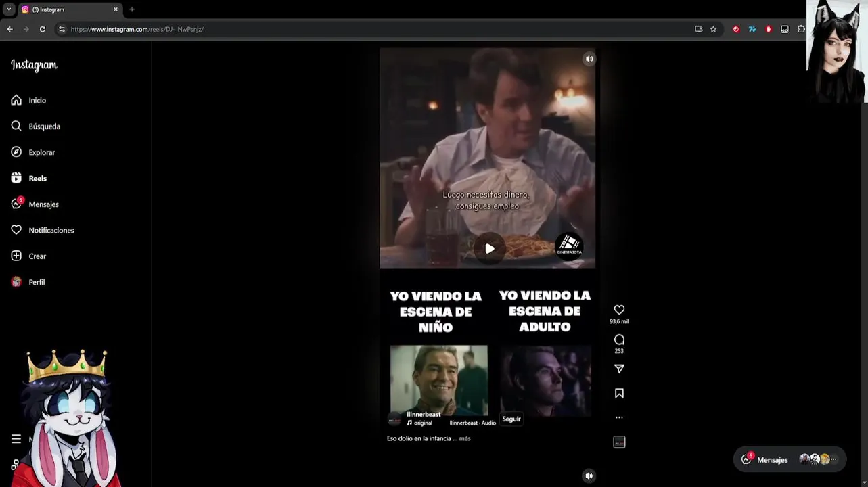Screen dimensions: 868x487
Task: Open Mensajes in the sidebar
Action: click(x=35, y=204)
